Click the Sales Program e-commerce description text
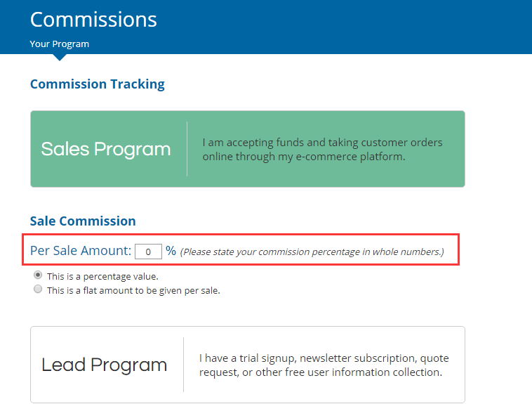This screenshot has height=404, width=532. (x=322, y=149)
